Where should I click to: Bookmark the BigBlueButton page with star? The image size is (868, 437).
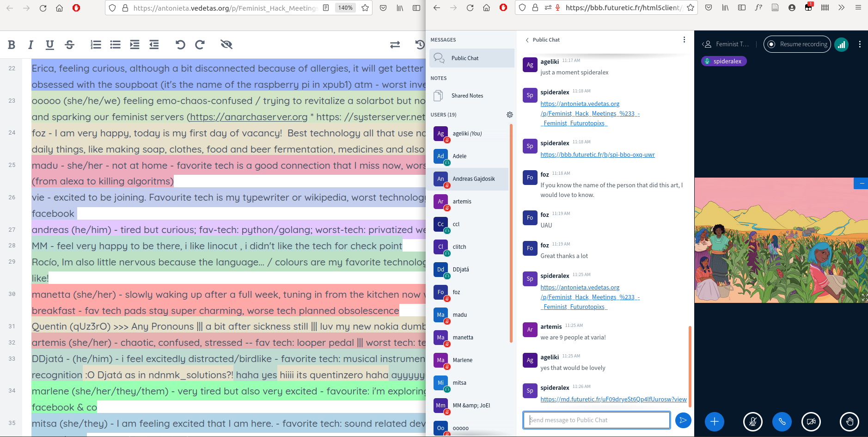(691, 8)
